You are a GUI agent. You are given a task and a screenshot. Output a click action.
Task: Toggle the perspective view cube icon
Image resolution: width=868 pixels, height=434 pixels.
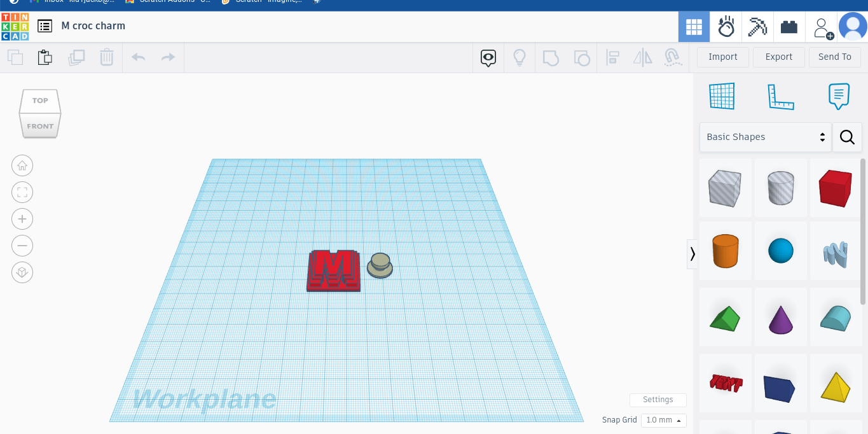click(22, 272)
